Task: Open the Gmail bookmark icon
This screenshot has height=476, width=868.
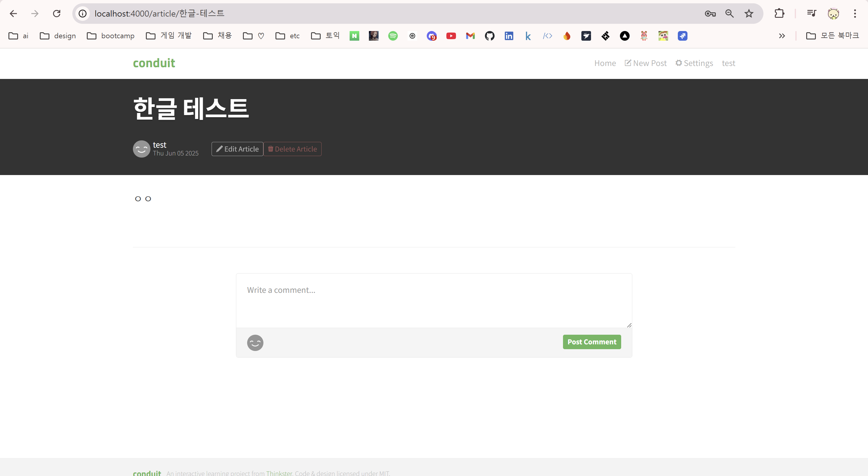Action: coord(470,36)
